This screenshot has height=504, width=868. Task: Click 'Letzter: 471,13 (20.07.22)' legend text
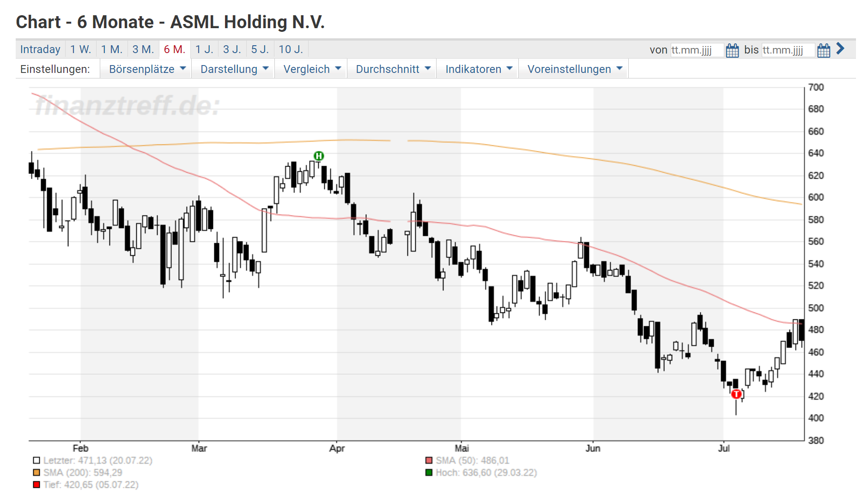pyautogui.click(x=98, y=460)
